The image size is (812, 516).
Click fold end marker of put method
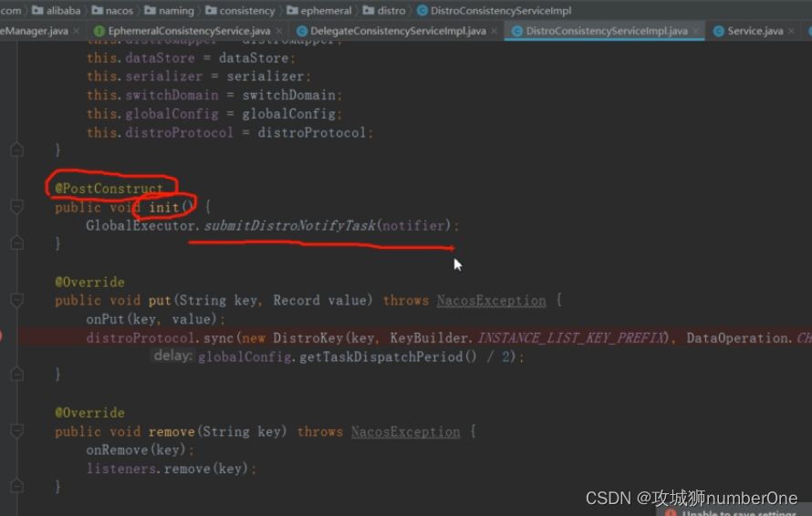point(16,374)
